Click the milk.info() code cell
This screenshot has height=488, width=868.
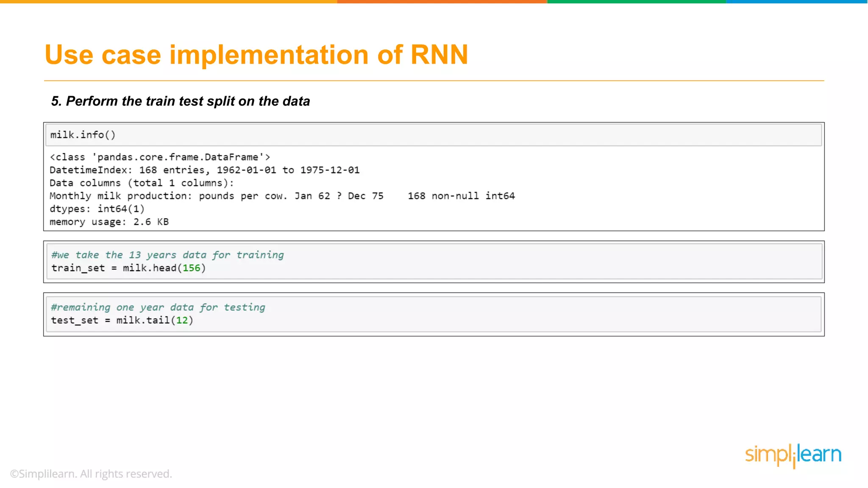pyautogui.click(x=434, y=135)
